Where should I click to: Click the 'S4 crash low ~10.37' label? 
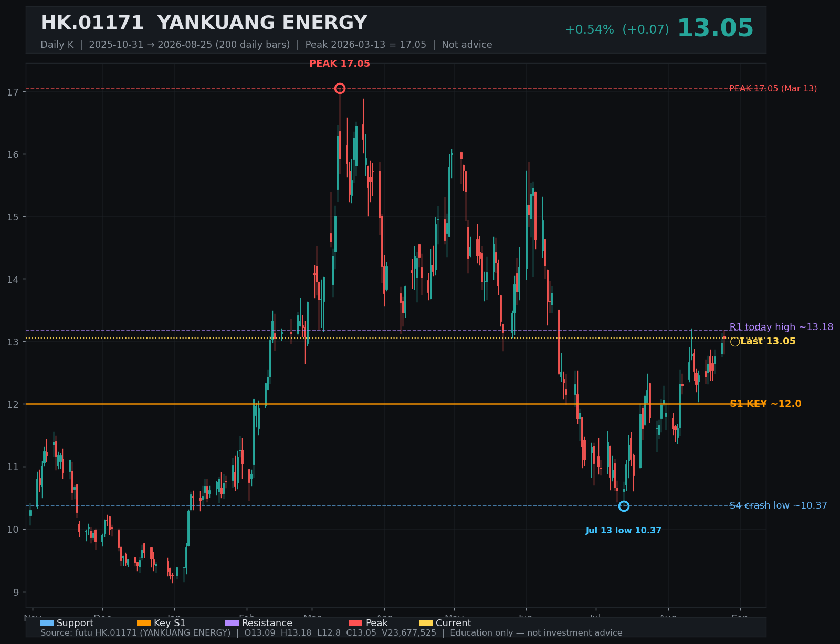[x=779, y=505]
